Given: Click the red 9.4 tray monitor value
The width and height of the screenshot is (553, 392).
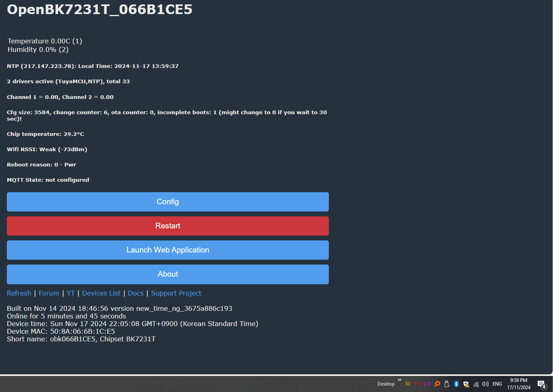Looking at the screenshot, I should click(417, 384).
